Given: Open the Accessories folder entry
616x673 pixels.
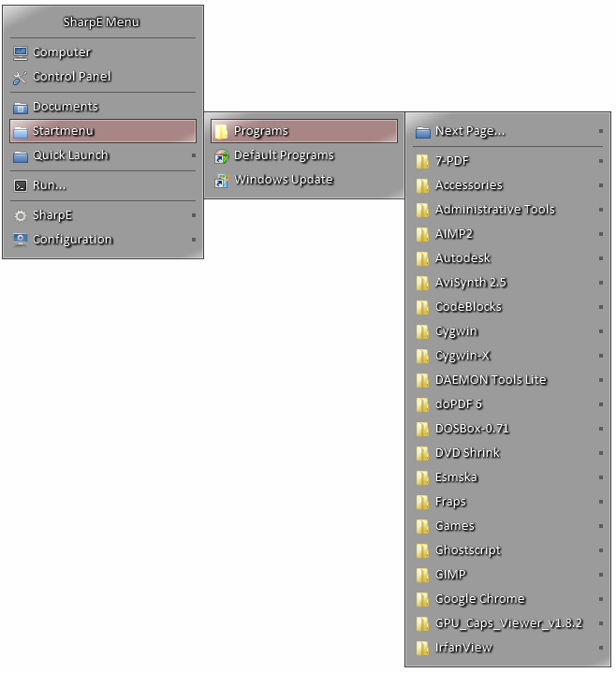Looking at the screenshot, I should pos(507,185).
